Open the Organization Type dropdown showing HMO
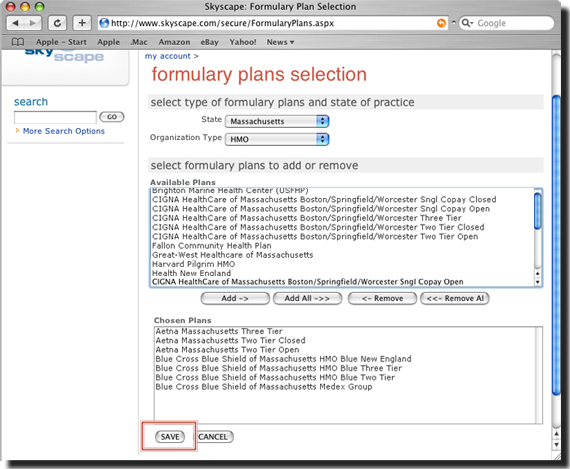Screen dimensions: 570x469 point(277,139)
